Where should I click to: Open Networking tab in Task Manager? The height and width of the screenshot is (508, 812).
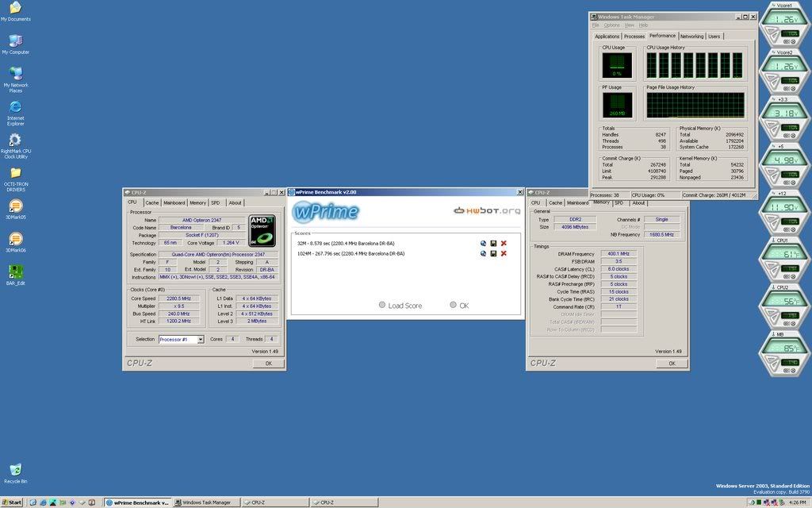pyautogui.click(x=691, y=37)
